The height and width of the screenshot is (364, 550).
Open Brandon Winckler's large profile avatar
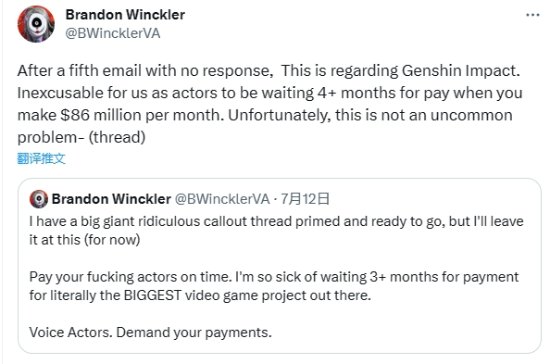tap(36, 24)
